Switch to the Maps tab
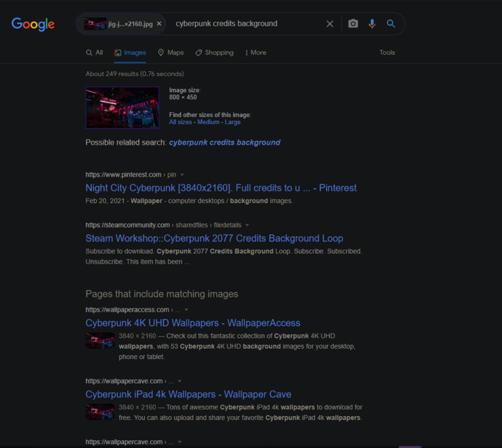The image size is (502, 448). tap(171, 52)
